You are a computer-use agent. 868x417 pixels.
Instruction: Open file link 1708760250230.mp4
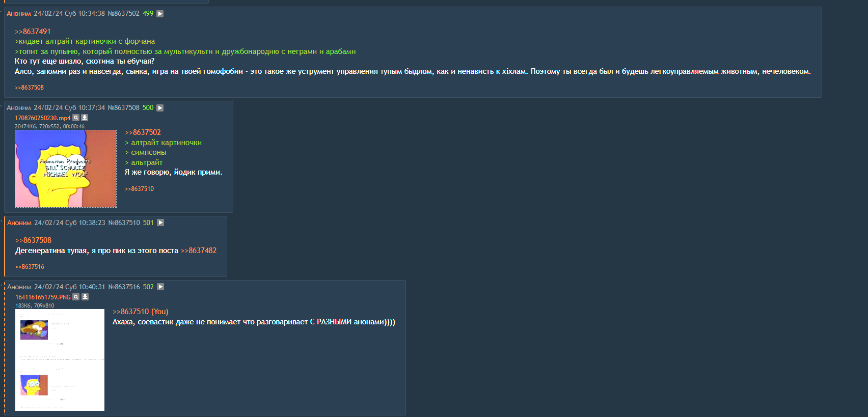click(x=42, y=118)
